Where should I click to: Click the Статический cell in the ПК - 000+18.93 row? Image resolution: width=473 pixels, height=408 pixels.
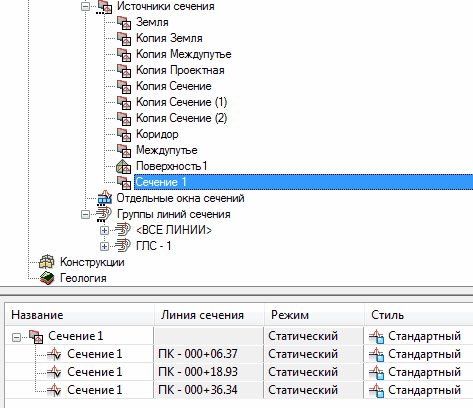point(303,372)
